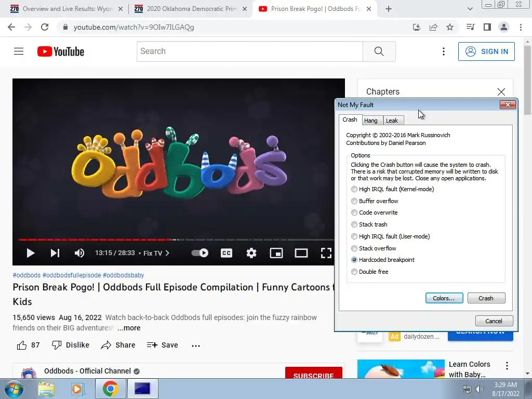Share the video

(118, 345)
